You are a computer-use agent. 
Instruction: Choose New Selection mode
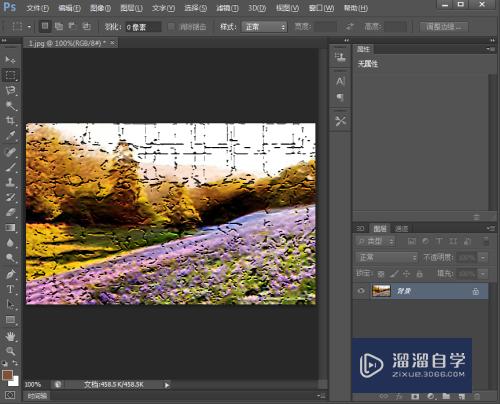45,26
